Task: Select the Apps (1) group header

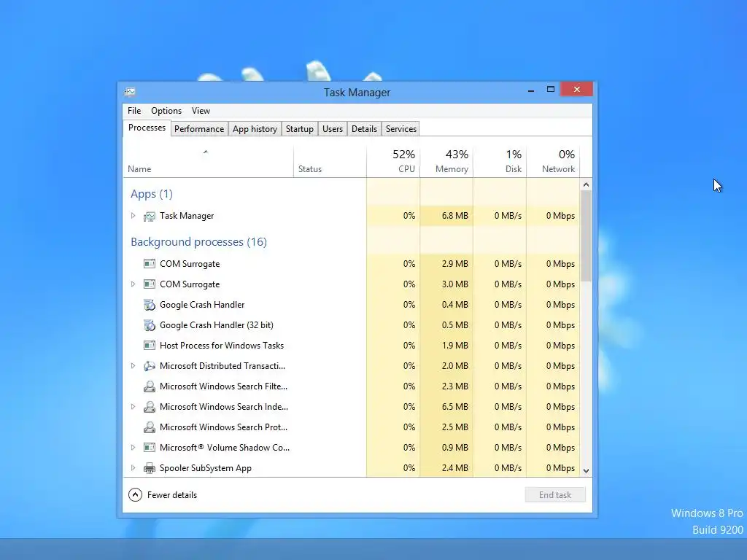Action: coord(152,194)
